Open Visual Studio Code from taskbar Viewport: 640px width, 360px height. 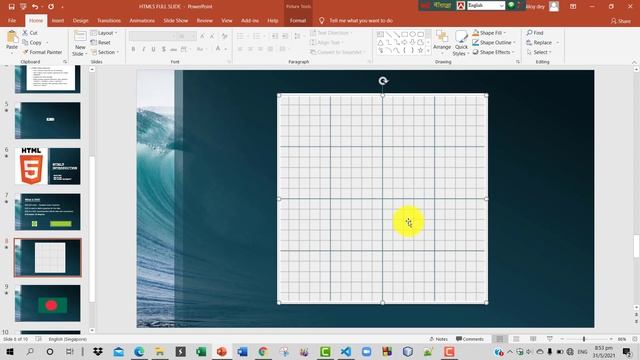(346, 352)
